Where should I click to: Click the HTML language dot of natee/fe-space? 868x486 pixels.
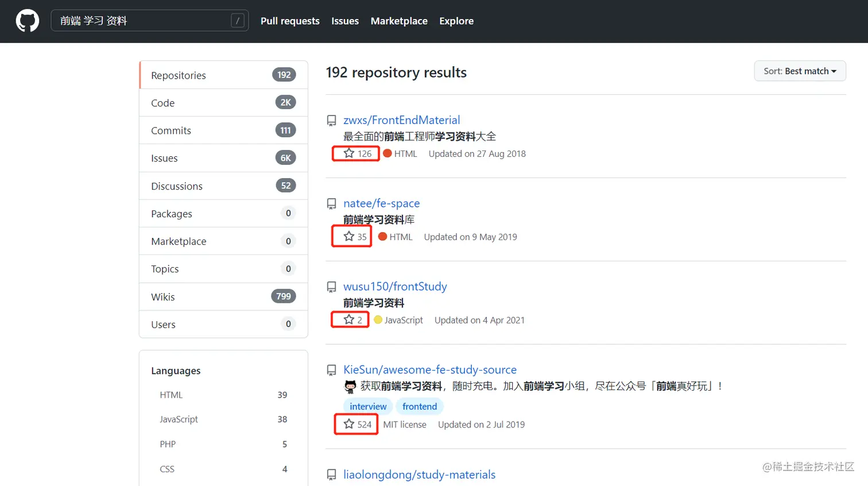coord(383,237)
